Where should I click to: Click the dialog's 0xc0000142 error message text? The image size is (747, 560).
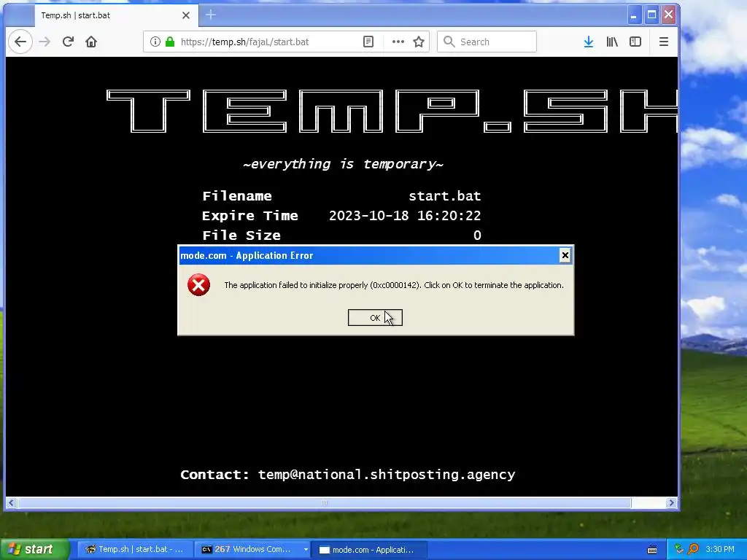pyautogui.click(x=393, y=285)
